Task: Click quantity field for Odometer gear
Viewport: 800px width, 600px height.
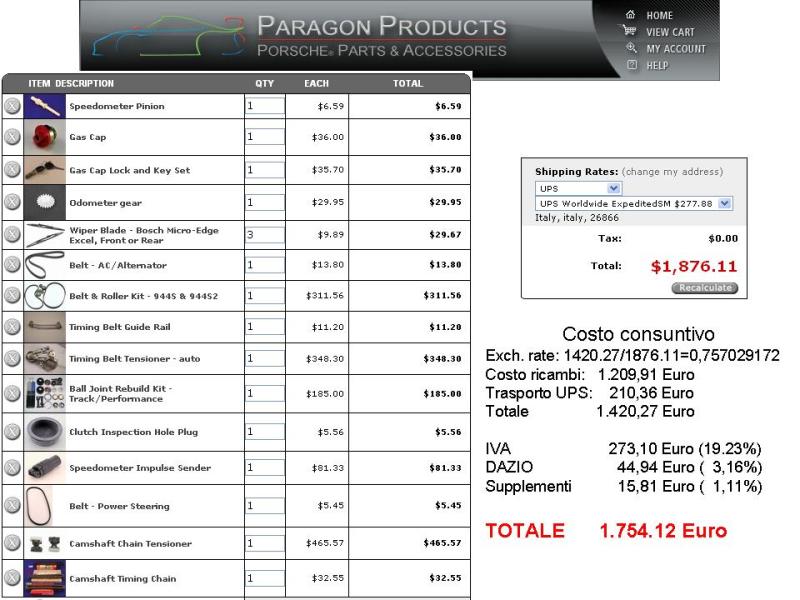Action: 265,202
